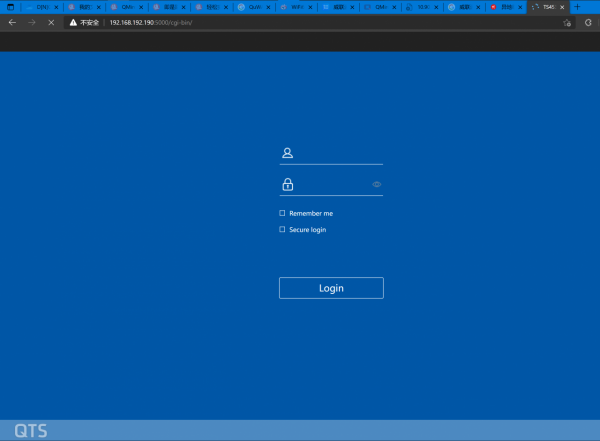Add page to favorites with star icon
Viewport: 600px width, 441px height.
567,22
